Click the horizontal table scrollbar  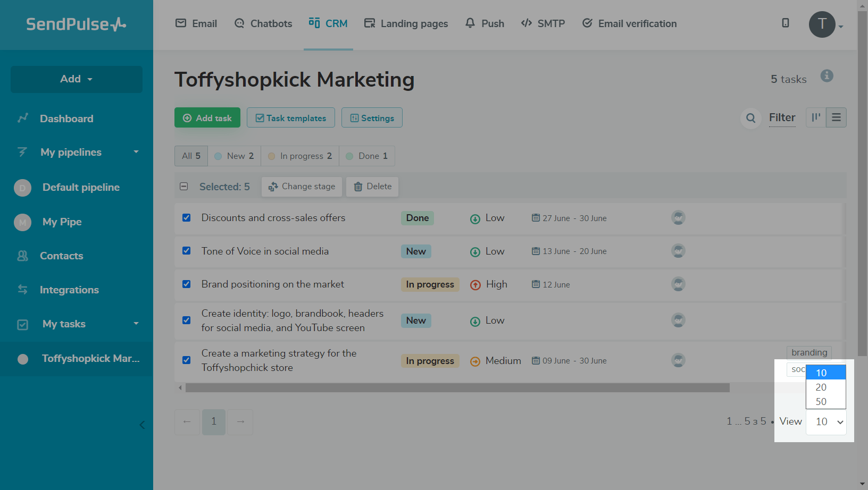point(457,388)
